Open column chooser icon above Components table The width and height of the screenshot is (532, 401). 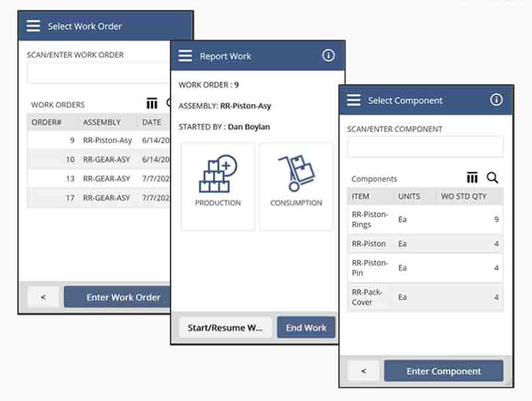click(x=472, y=178)
